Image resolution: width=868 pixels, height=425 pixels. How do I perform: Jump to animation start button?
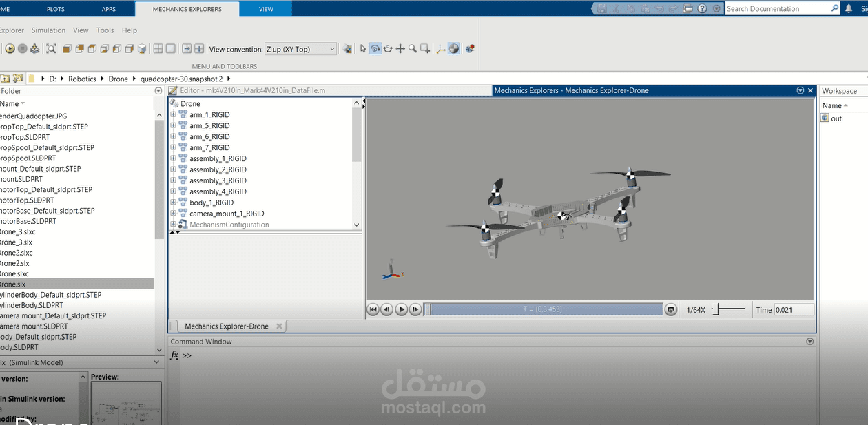pos(373,310)
